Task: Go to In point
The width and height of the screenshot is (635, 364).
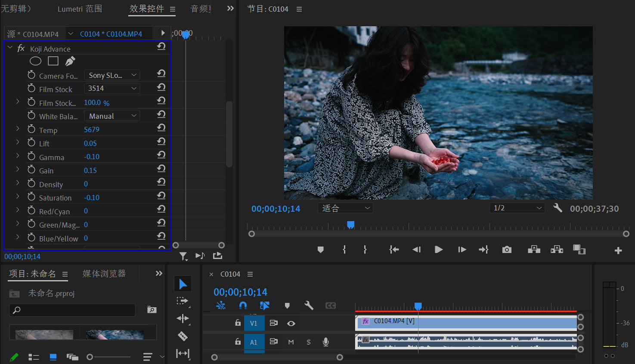Action: (394, 250)
